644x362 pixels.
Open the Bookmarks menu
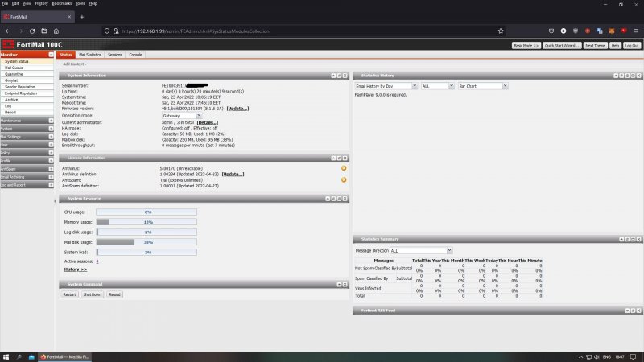point(62,3)
